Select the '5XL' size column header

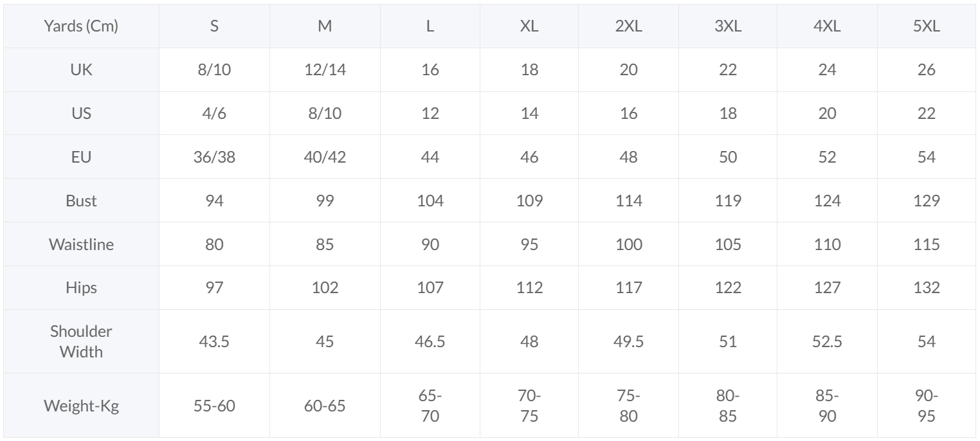[926, 26]
